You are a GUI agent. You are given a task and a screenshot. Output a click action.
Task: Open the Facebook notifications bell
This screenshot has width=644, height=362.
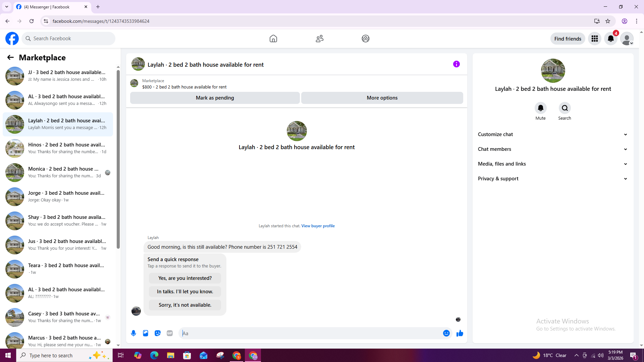(x=611, y=39)
